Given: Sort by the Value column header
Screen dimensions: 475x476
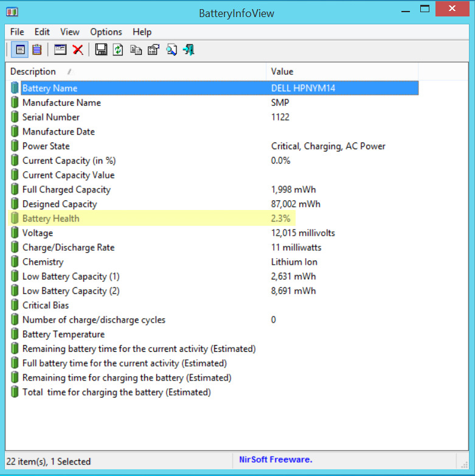Looking at the screenshot, I should (x=342, y=72).
